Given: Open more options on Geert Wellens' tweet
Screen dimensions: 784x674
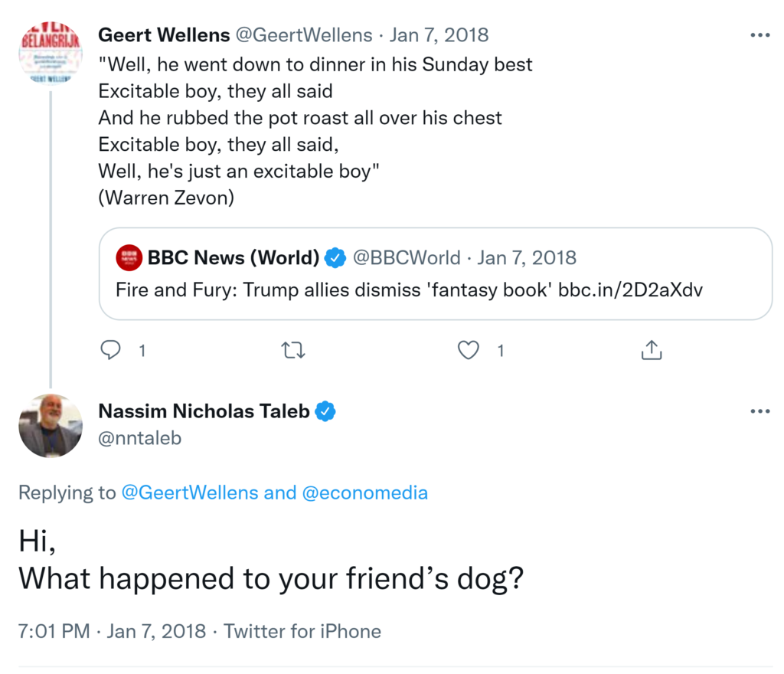Looking at the screenshot, I should [759, 35].
